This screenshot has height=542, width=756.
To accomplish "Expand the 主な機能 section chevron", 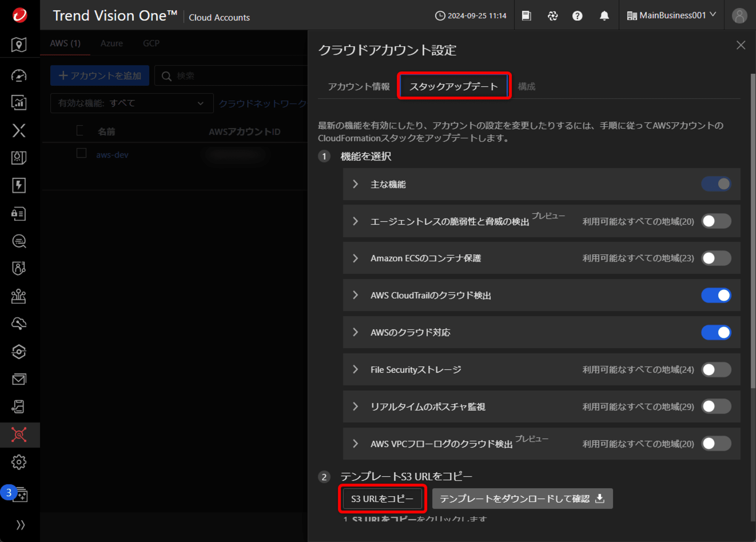I will tap(355, 184).
